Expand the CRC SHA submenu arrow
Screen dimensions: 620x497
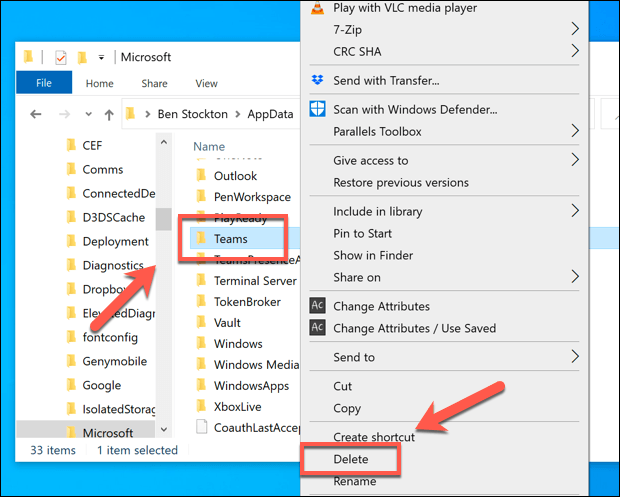click(575, 51)
